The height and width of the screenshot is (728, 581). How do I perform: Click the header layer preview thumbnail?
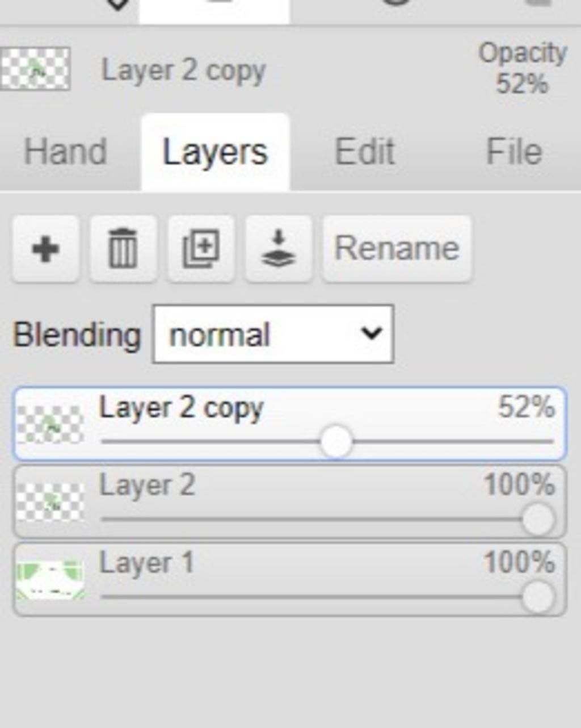pyautogui.click(x=35, y=69)
